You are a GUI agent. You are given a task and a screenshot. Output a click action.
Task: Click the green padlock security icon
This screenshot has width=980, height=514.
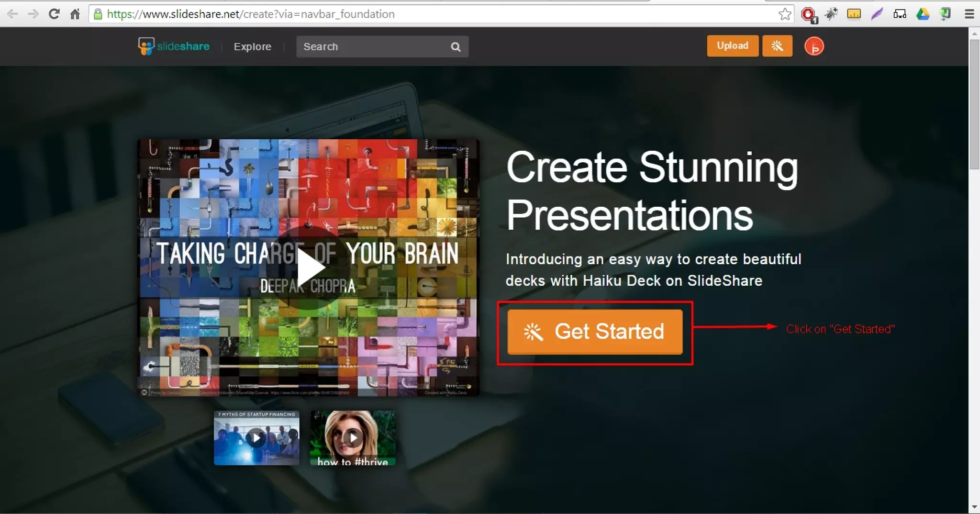(98, 14)
